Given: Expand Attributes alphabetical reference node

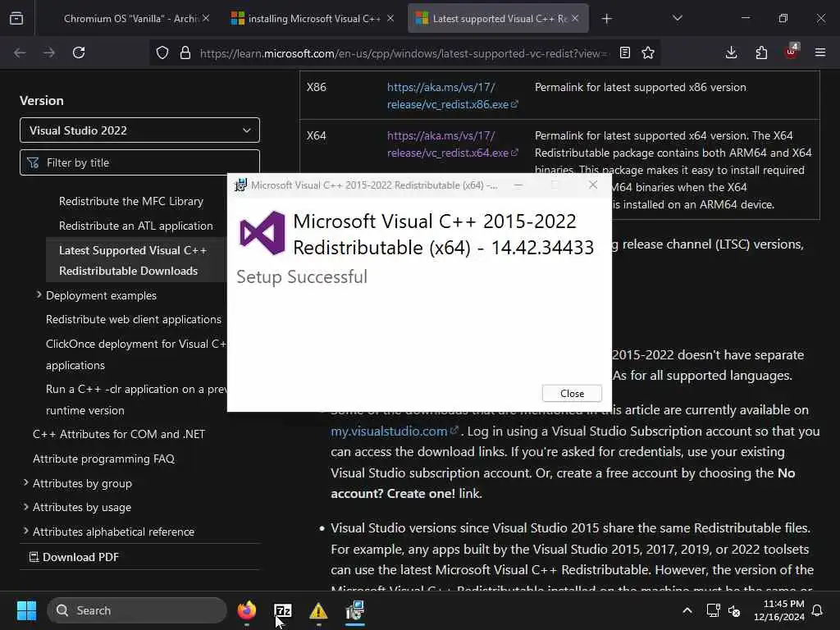Looking at the screenshot, I should tap(25, 531).
